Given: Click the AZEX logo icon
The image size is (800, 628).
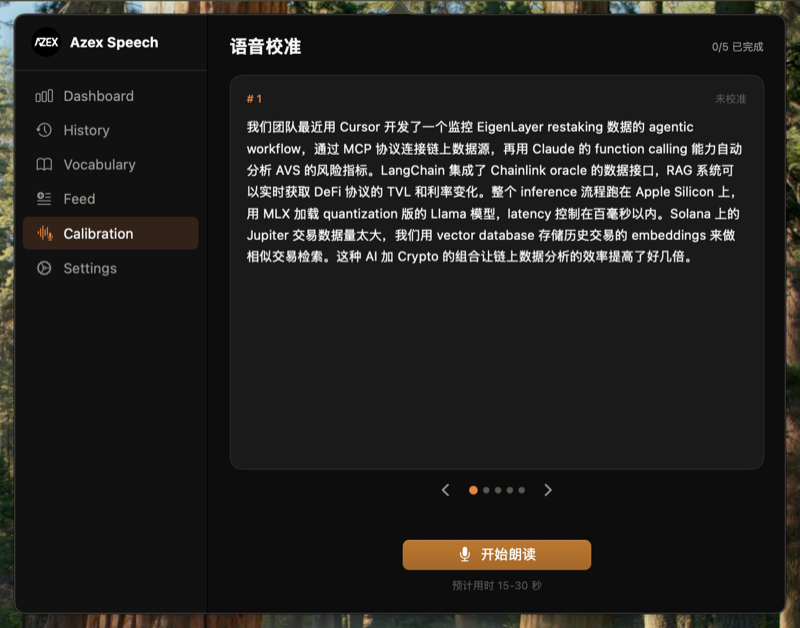Looking at the screenshot, I should (x=46, y=42).
